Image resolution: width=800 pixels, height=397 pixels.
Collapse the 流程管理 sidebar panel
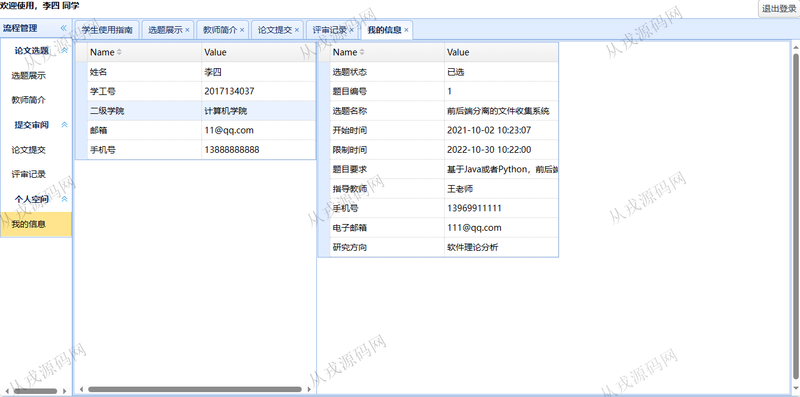click(64, 29)
